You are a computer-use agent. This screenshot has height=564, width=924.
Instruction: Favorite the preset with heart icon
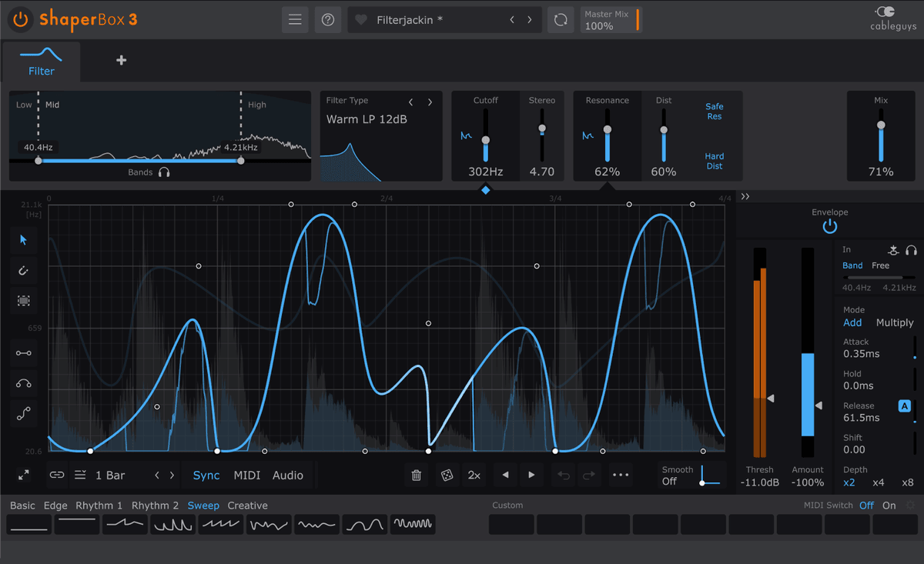tap(361, 20)
